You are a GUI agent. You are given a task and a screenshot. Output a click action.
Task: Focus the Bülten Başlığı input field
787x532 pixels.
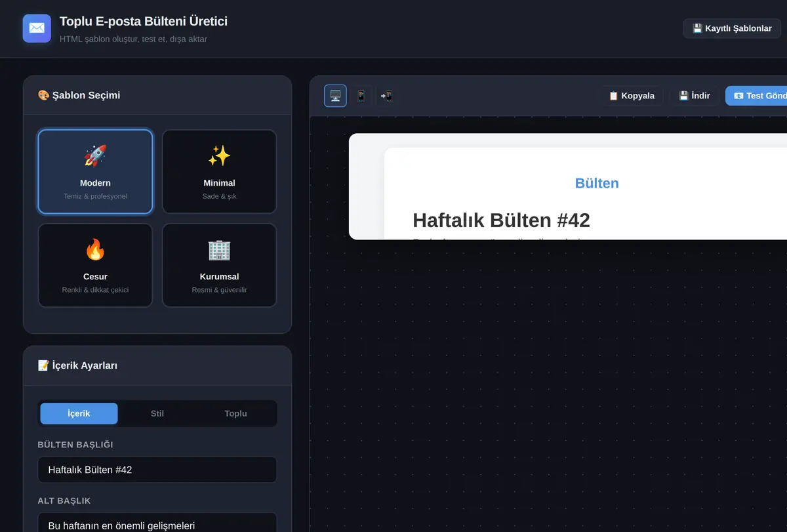point(157,470)
